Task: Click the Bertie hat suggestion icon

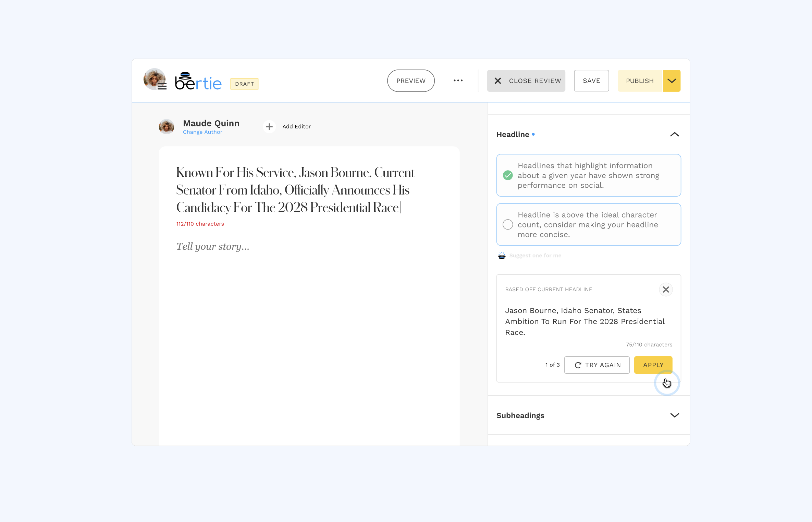Action: [502, 256]
